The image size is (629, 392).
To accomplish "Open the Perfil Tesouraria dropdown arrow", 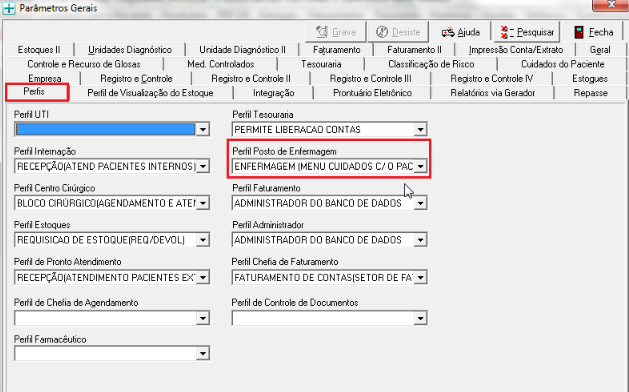I will [x=420, y=130].
